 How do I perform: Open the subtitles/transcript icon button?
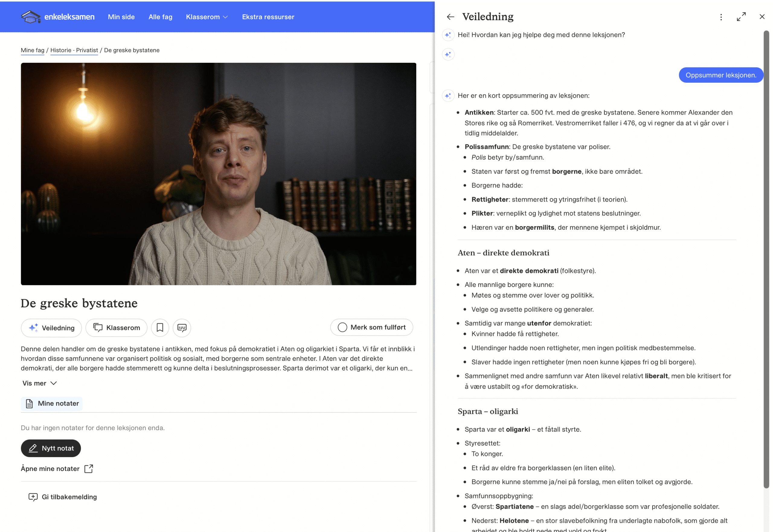click(182, 328)
